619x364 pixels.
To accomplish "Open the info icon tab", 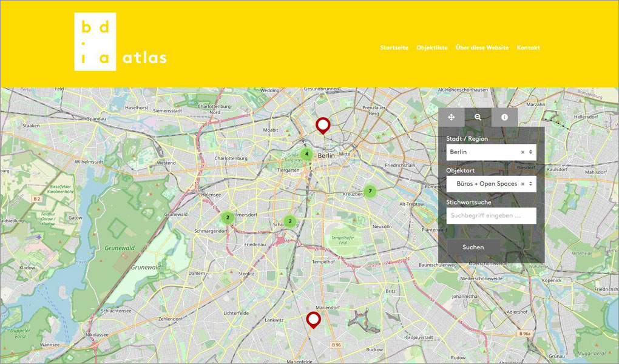I will coord(504,117).
